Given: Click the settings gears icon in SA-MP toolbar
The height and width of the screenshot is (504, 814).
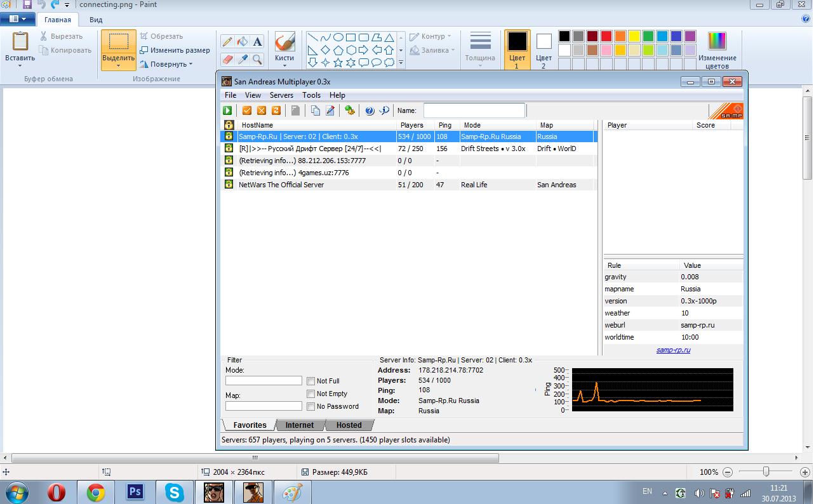Looking at the screenshot, I should (350, 110).
